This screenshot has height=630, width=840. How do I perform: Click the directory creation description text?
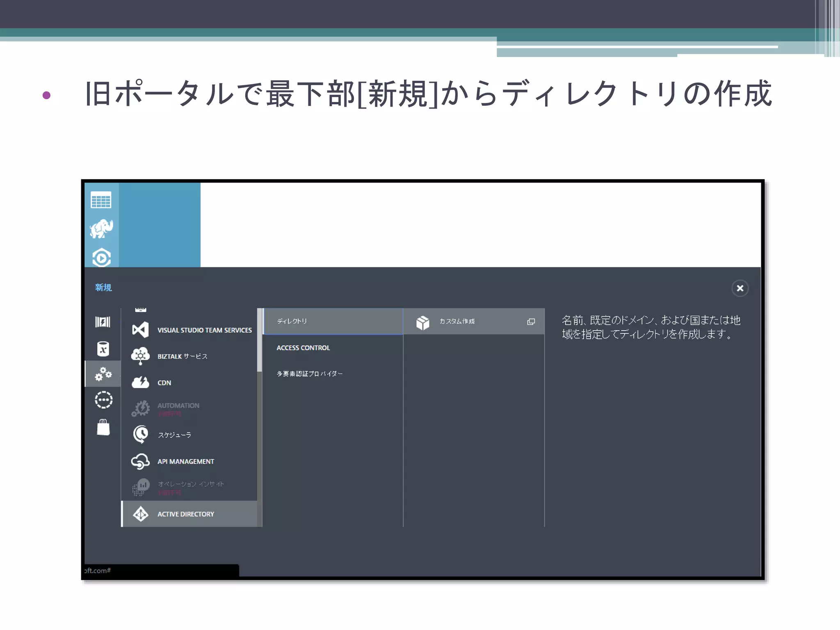tap(651, 327)
